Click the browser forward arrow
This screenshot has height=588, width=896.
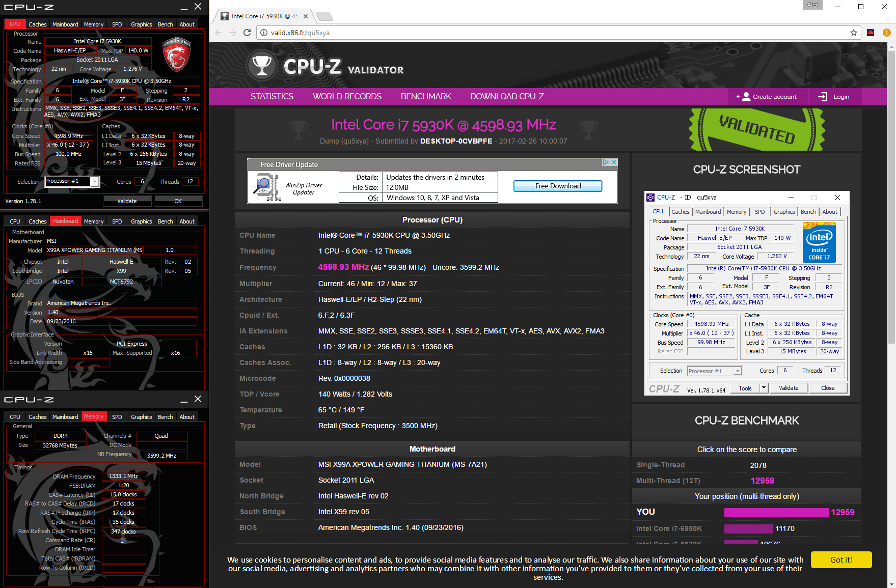(233, 33)
